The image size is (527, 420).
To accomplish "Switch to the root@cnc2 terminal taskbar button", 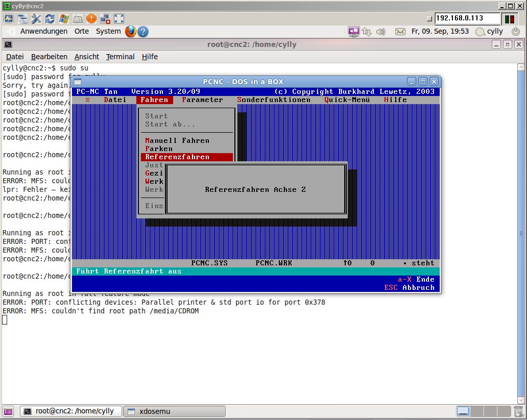I will pos(71,411).
